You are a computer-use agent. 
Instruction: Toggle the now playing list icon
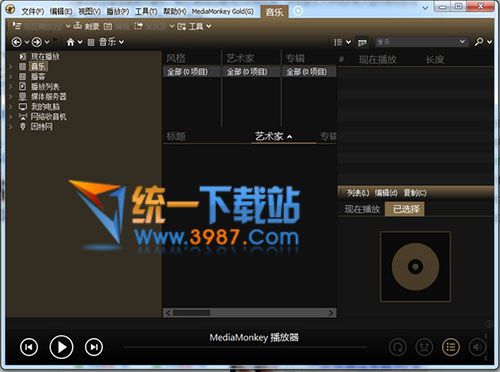pyautogui.click(x=451, y=347)
